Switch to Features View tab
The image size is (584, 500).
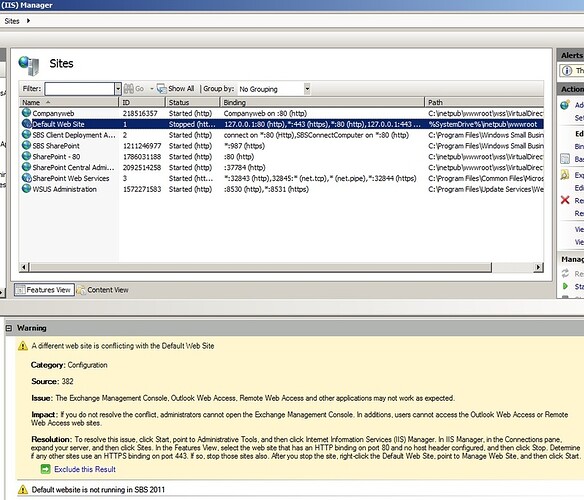[44, 290]
